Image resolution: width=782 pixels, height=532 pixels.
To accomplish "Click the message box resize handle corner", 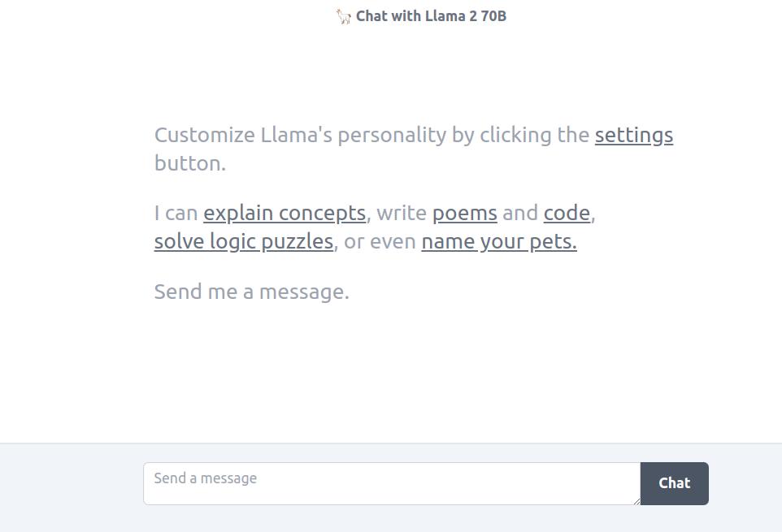I will pyautogui.click(x=636, y=501).
